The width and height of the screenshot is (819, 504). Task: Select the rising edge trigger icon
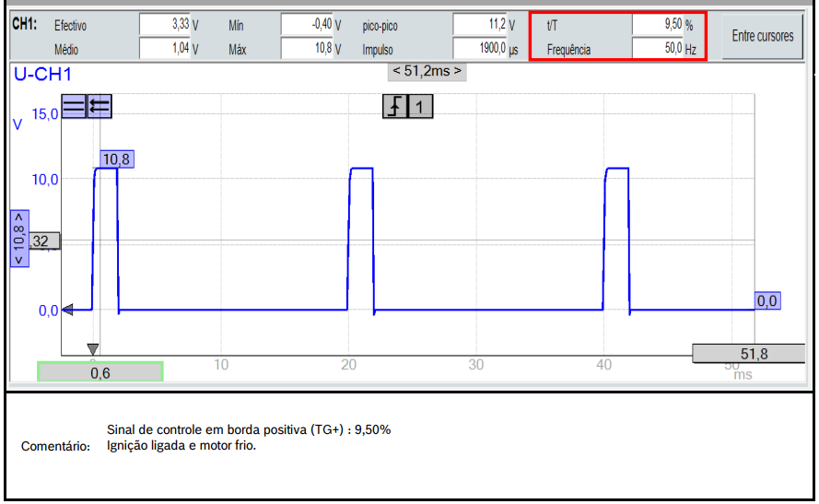(394, 107)
